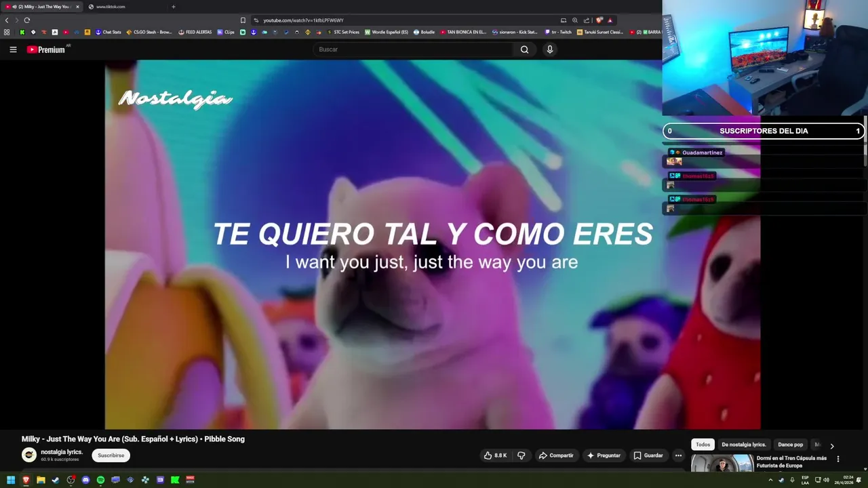
Task: Open a new browser tab
Action: pyautogui.click(x=174, y=7)
